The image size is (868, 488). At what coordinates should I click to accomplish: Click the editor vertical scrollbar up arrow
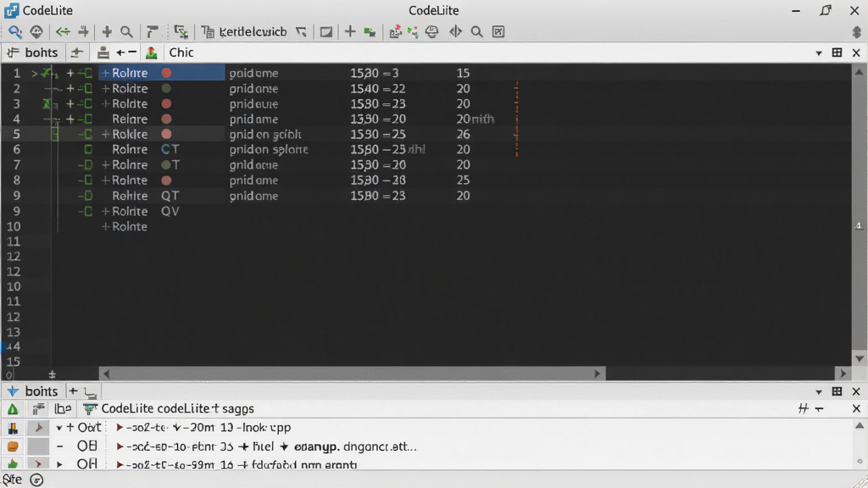859,72
